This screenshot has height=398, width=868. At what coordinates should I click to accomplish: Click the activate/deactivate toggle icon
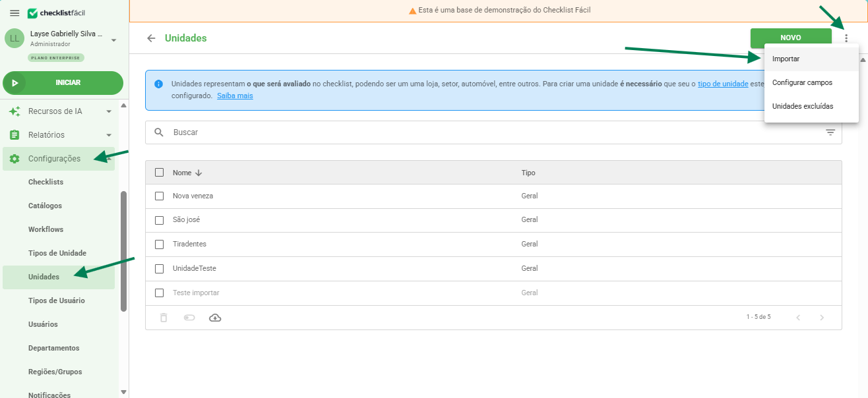[x=189, y=318]
